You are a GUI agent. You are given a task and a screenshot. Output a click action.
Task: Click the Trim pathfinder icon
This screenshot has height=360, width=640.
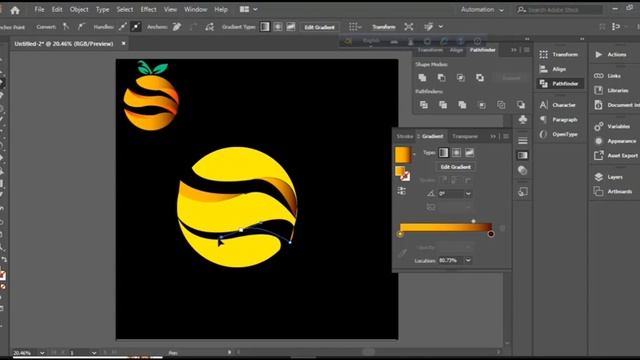tap(443, 105)
